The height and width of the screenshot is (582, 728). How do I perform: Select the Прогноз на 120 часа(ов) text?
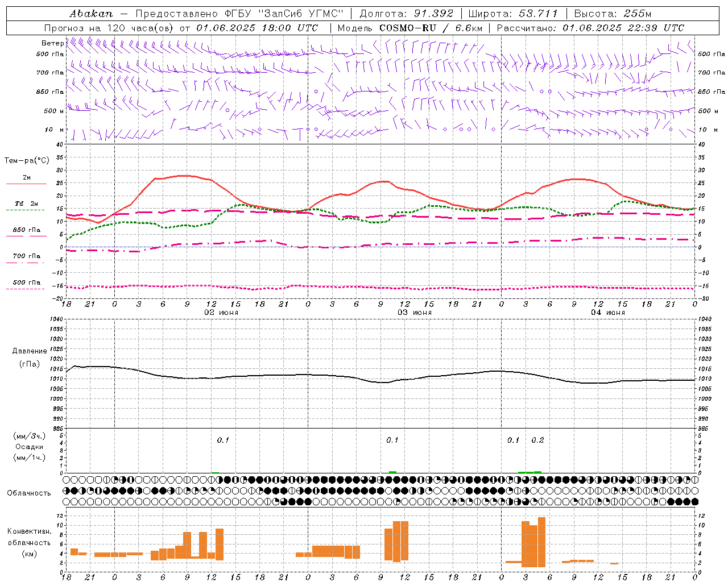tap(109, 28)
